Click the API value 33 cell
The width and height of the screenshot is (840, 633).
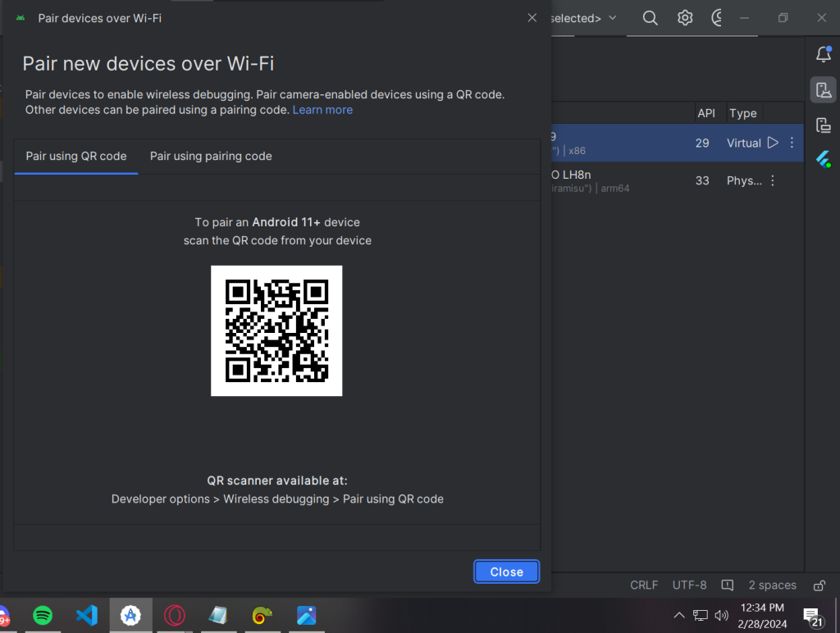702,181
